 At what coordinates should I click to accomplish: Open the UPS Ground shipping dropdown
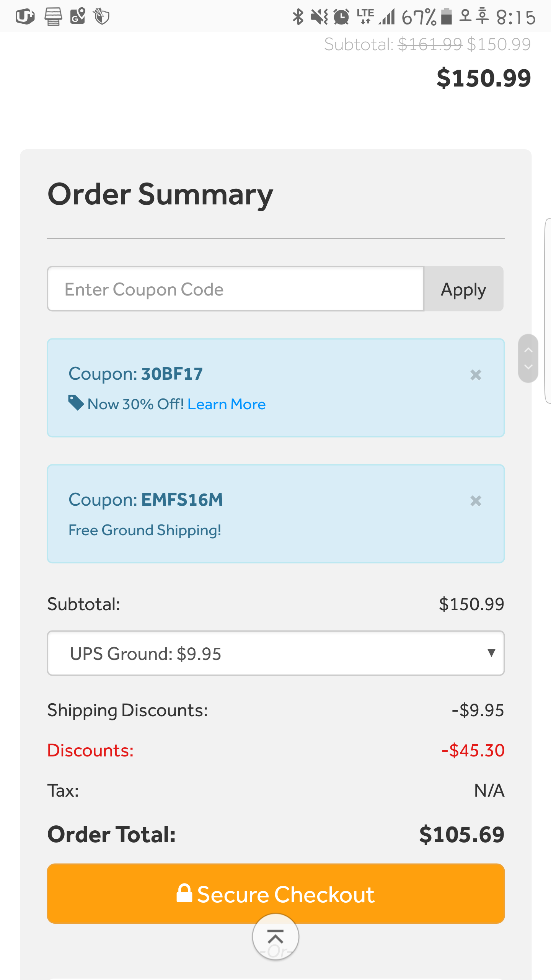pos(275,653)
